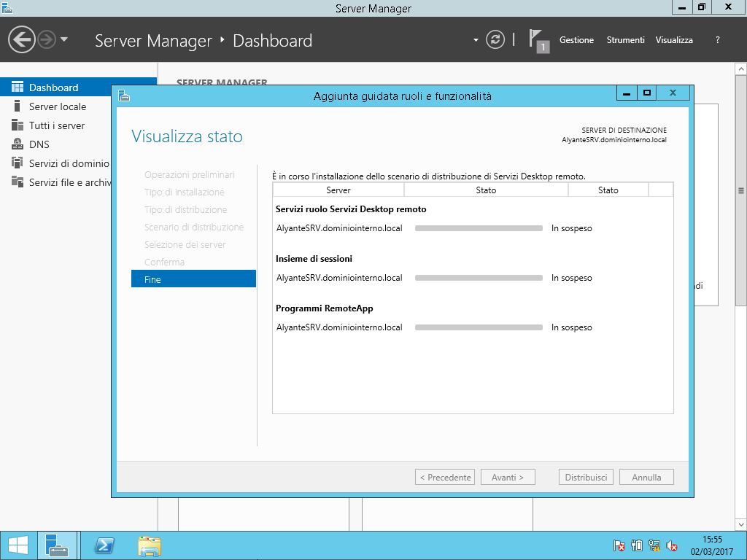Click the refresh icon in header

[x=495, y=39]
